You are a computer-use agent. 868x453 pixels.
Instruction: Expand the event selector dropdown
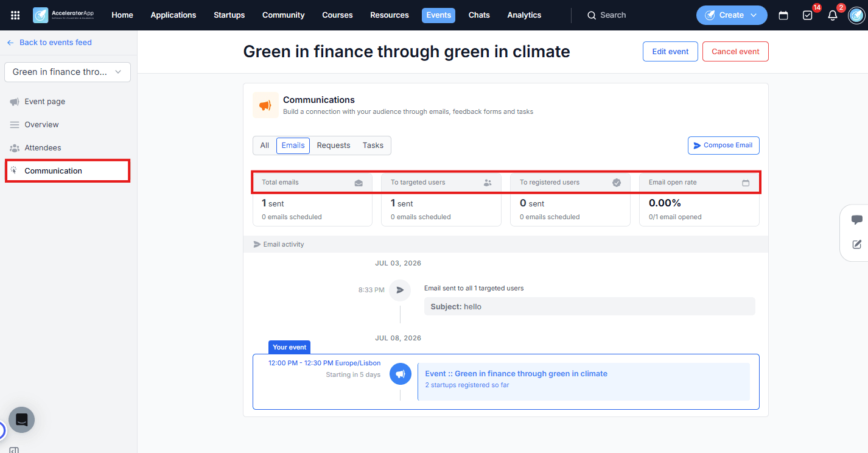click(x=68, y=72)
